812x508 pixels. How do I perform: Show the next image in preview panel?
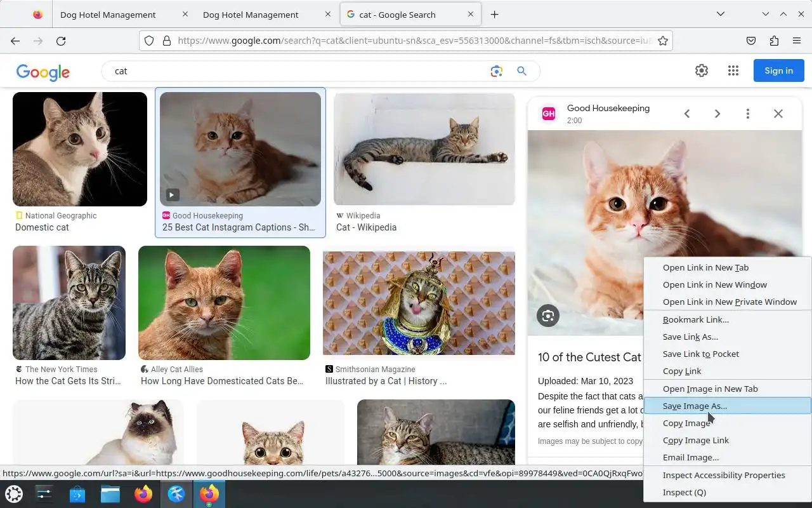717,114
